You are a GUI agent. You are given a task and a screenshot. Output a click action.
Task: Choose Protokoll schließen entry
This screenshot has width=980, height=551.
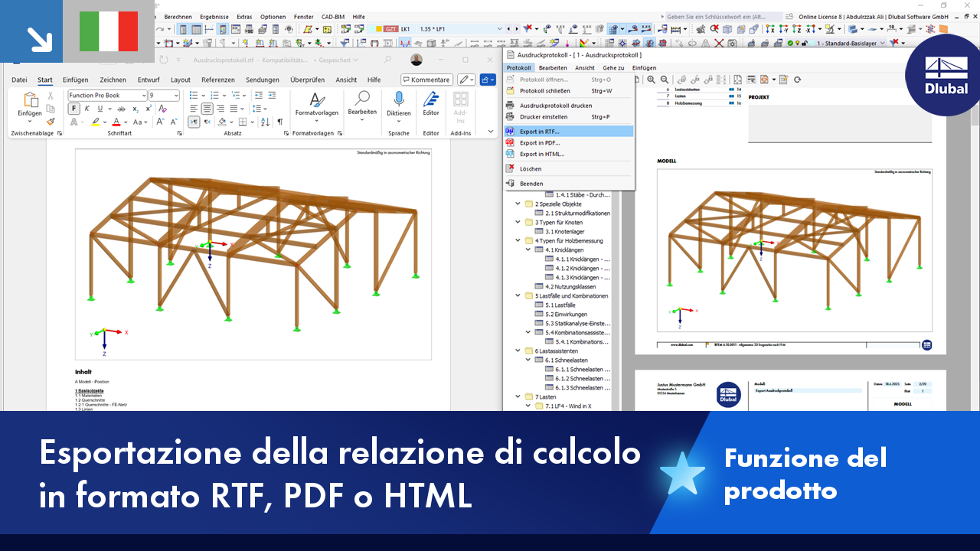(x=569, y=91)
